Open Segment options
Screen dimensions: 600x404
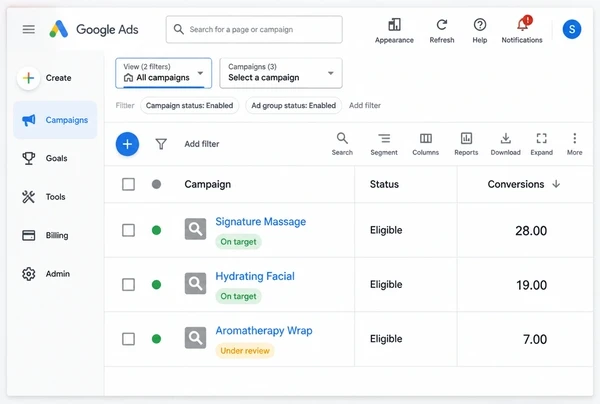coord(384,144)
